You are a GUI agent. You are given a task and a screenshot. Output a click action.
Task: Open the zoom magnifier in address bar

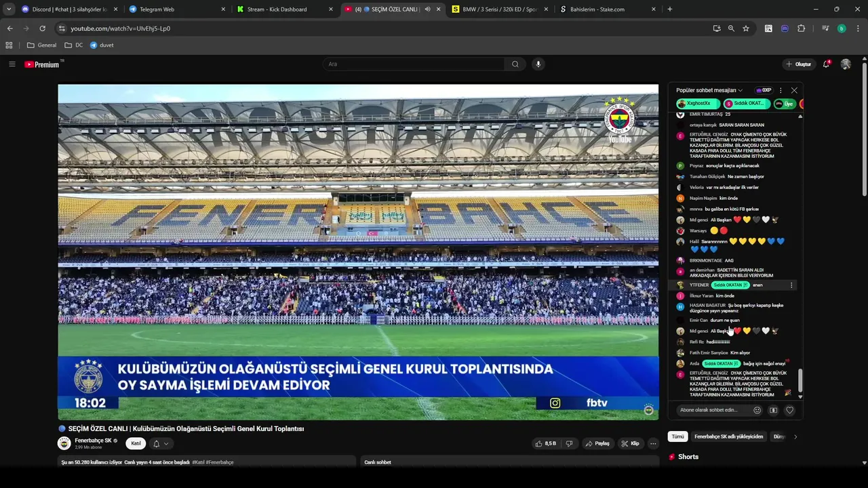click(731, 28)
